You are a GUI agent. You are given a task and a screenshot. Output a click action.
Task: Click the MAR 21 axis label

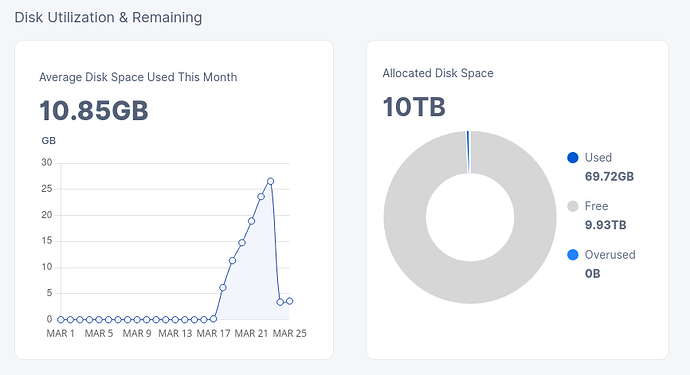click(251, 334)
